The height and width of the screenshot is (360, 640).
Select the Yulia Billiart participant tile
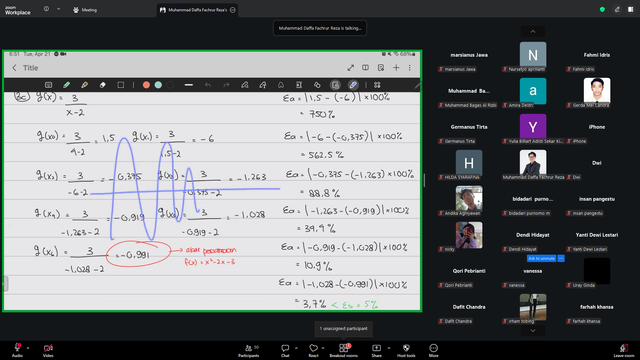click(x=533, y=127)
